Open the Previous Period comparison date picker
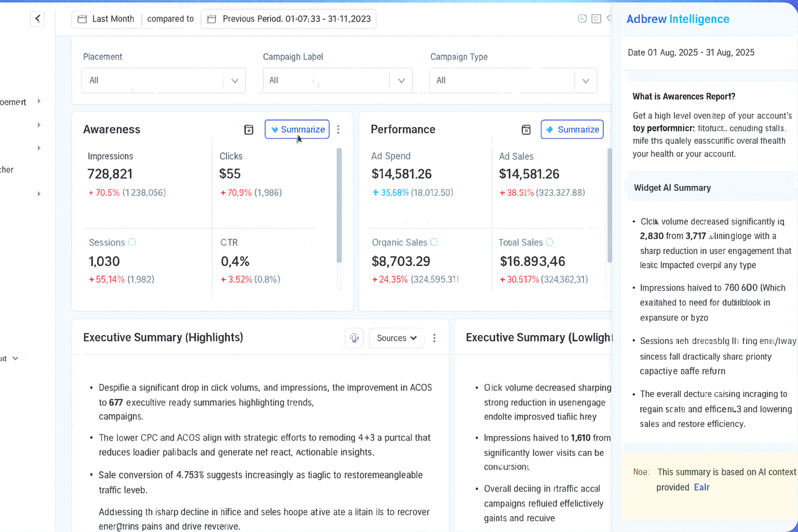 [288, 19]
